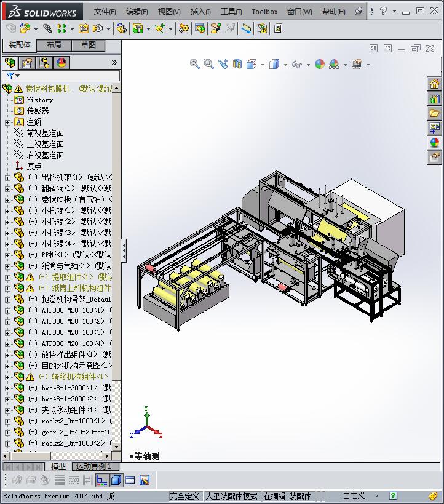
Task: Select the PropertyManager tab
Action: 27,62
